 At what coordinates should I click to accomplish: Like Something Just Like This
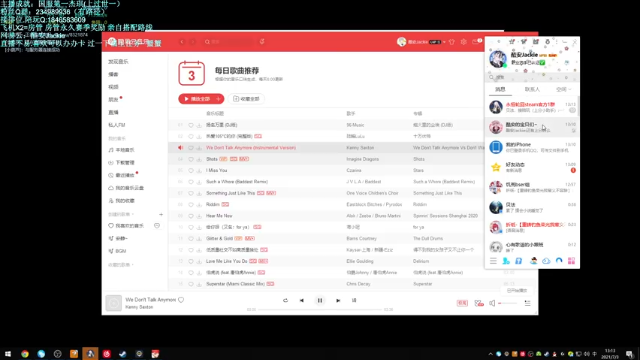click(191, 193)
